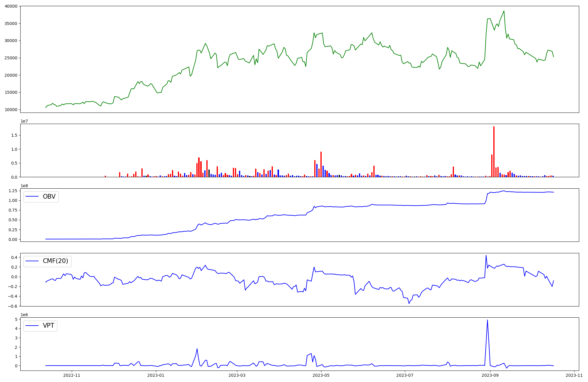Click blue line sample in OBV legend

32,197
